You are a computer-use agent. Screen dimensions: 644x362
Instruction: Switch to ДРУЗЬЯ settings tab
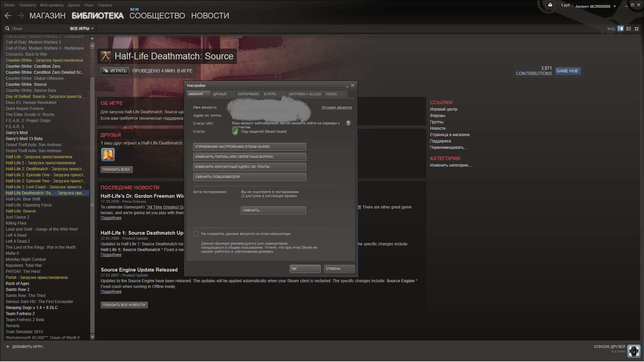coord(223,94)
